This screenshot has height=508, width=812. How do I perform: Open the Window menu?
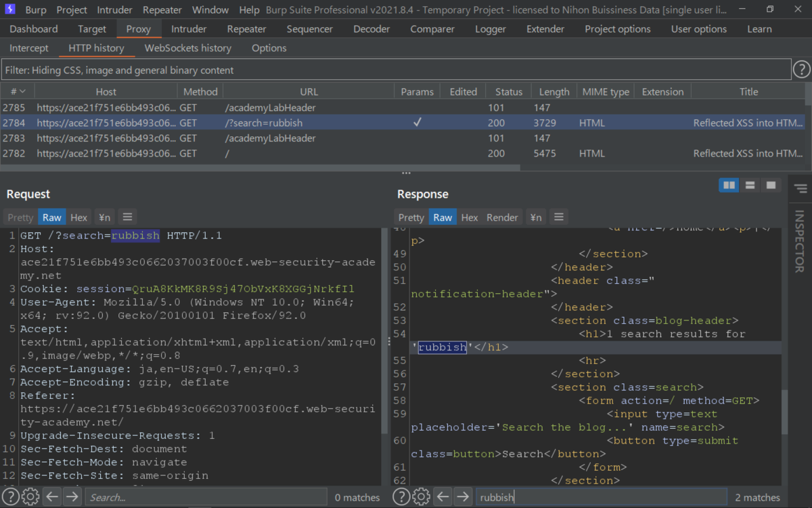click(x=210, y=10)
